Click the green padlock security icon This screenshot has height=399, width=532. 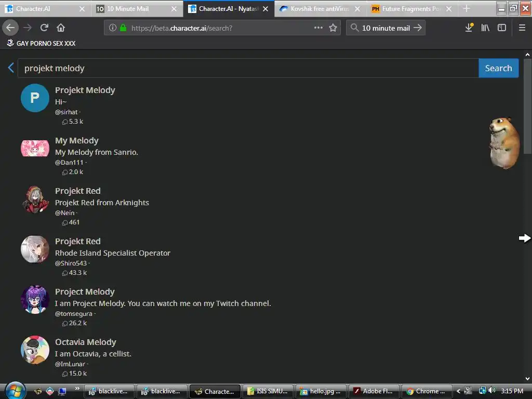pos(123,28)
